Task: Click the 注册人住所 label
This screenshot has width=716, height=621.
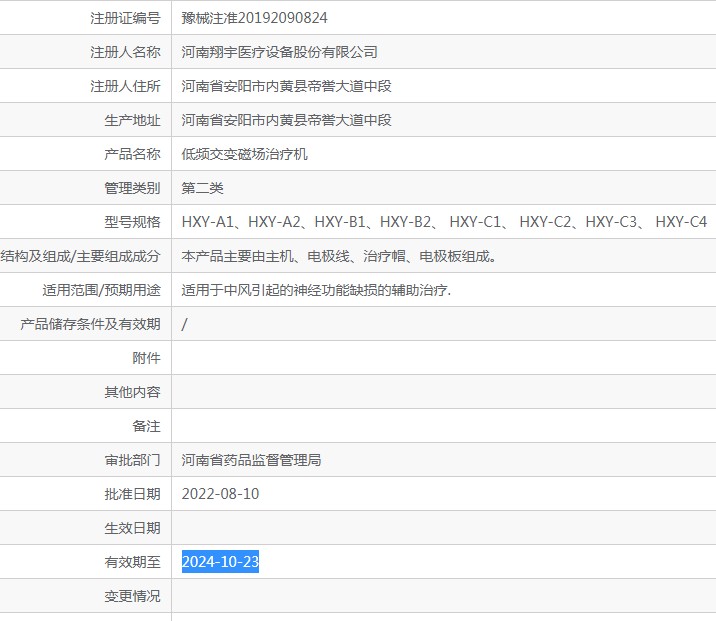Action: 125,86
